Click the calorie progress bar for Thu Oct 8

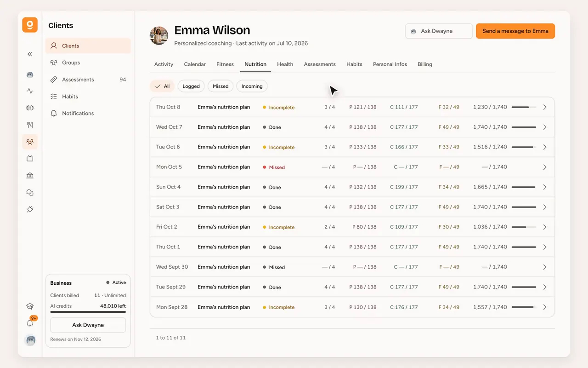point(524,107)
